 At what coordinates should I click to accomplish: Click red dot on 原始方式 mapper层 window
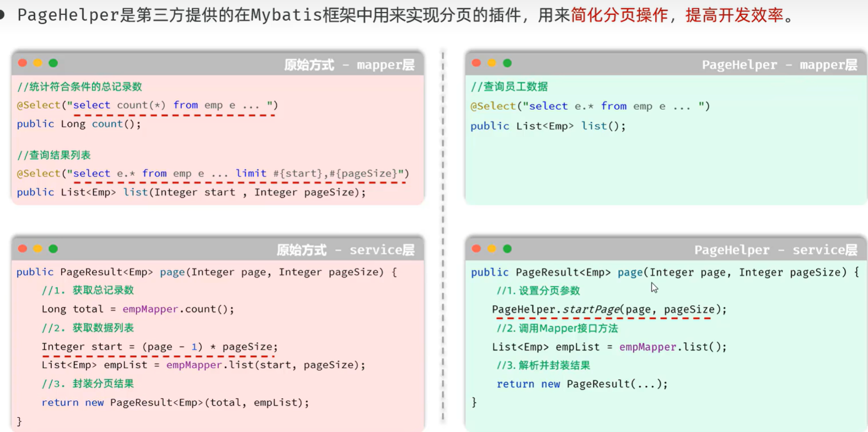point(23,63)
